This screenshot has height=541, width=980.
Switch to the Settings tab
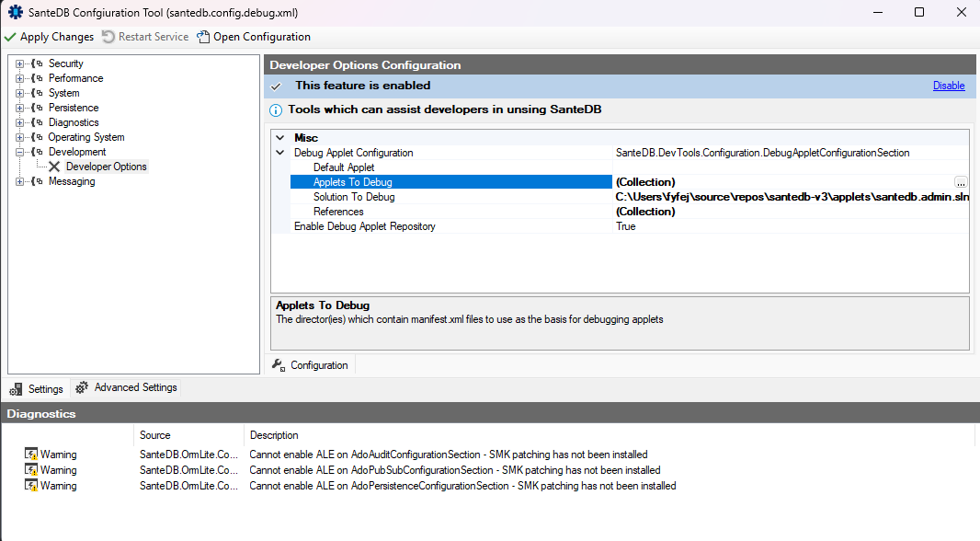[37, 389]
